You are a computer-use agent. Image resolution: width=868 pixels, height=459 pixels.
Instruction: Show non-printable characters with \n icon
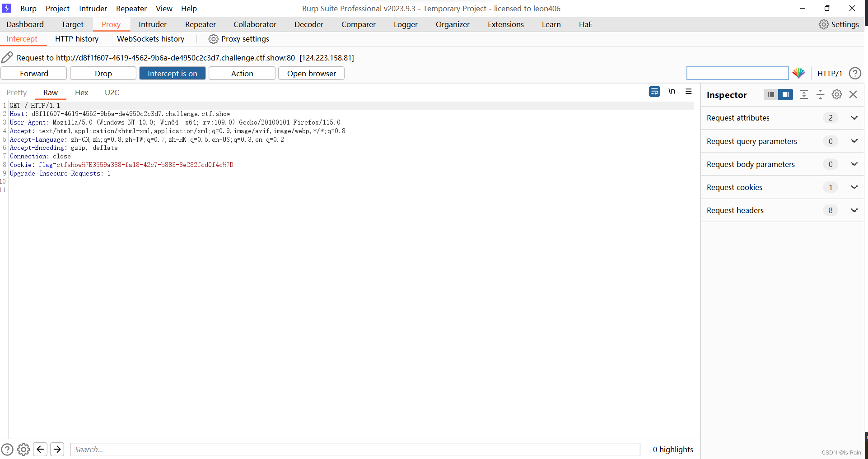[x=672, y=92]
